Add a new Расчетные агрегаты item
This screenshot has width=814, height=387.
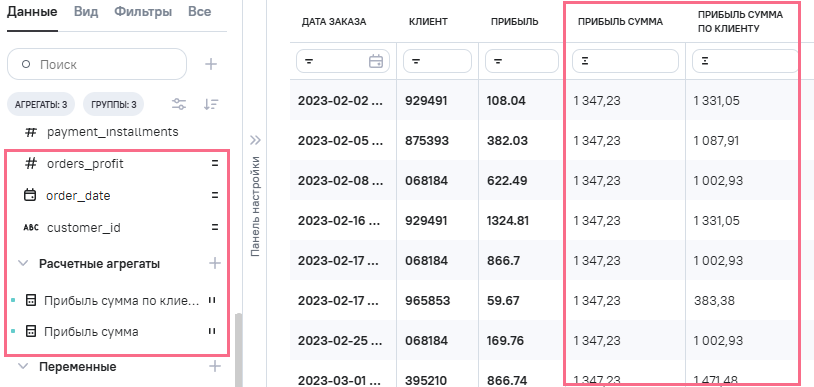click(214, 263)
